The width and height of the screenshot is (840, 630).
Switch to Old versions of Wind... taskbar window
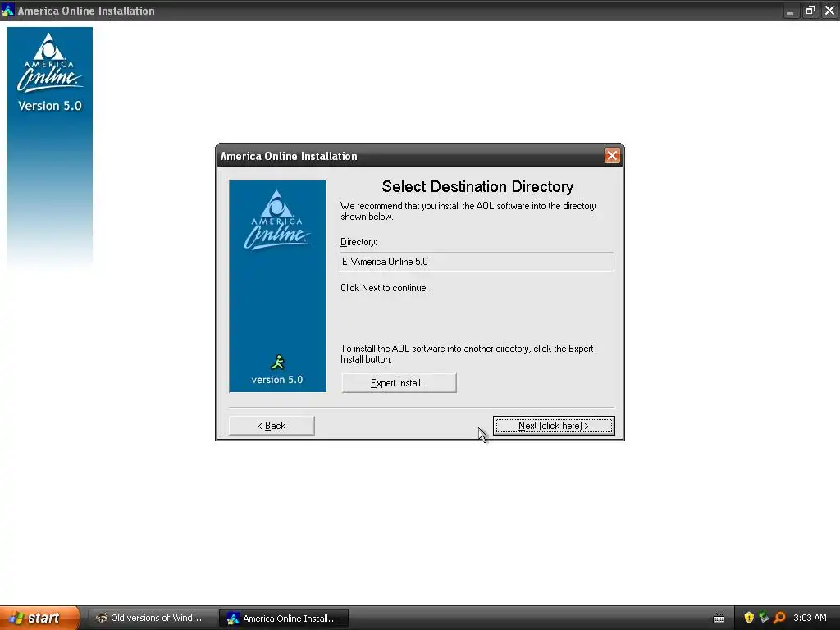pos(152,618)
